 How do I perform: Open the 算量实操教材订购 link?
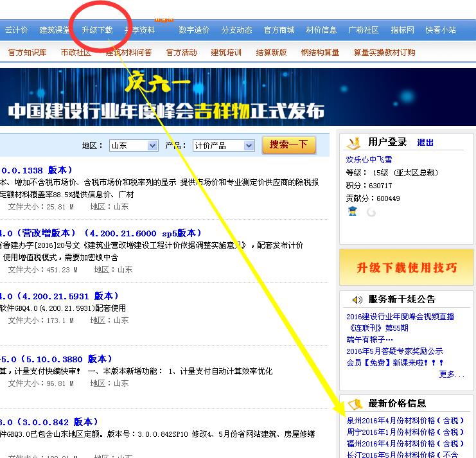pyautogui.click(x=384, y=53)
